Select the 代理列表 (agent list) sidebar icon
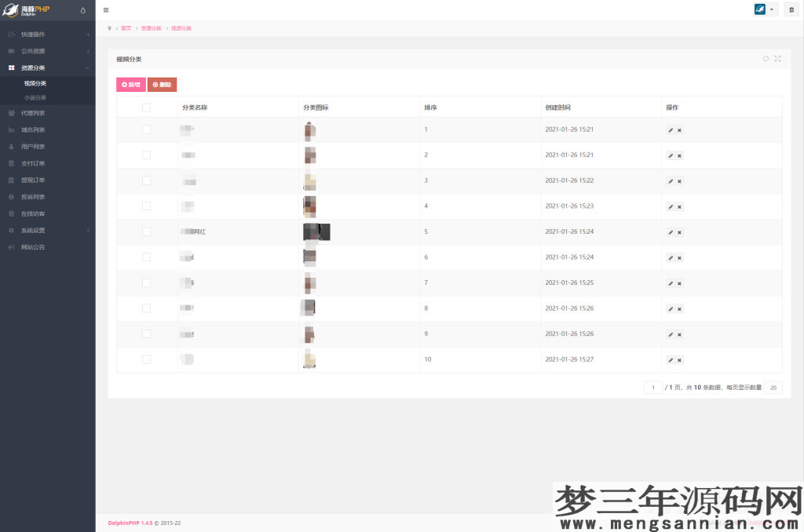804x532 pixels. 13,112
